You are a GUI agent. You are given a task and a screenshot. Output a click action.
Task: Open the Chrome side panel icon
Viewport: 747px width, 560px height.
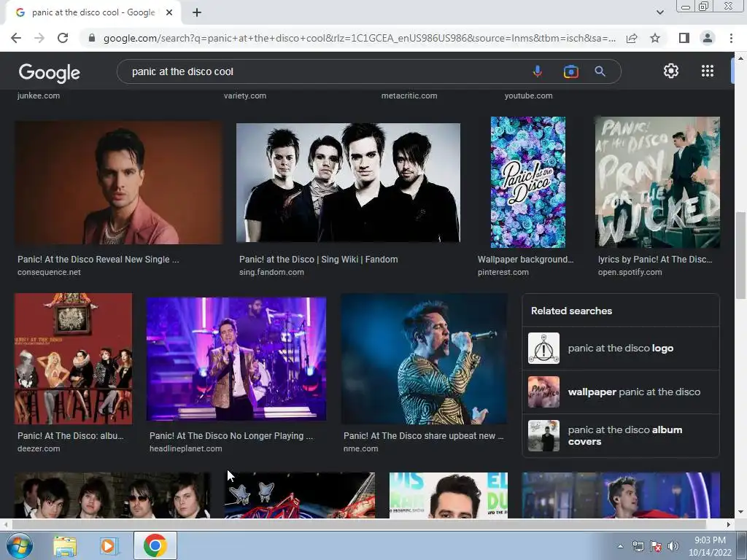pos(684,38)
